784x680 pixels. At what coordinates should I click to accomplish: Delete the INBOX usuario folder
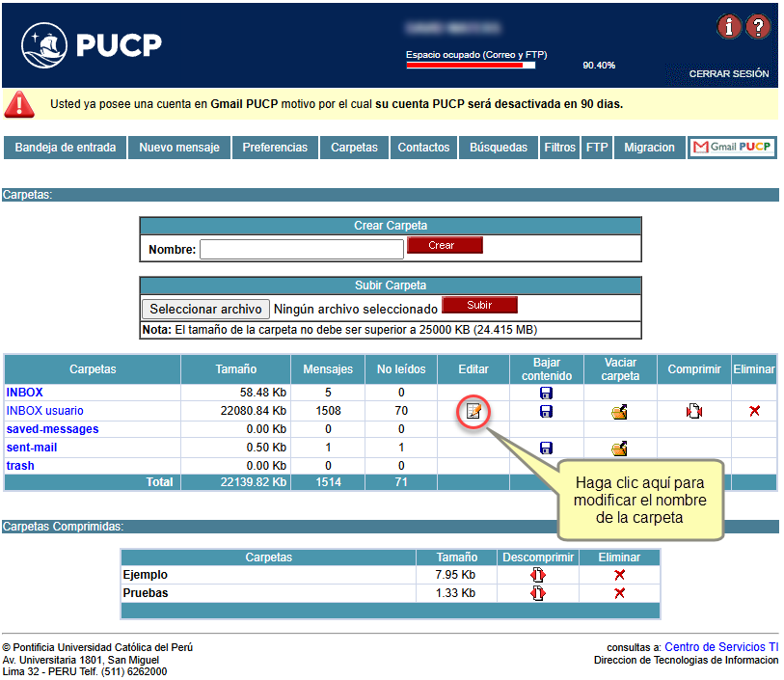[754, 412]
